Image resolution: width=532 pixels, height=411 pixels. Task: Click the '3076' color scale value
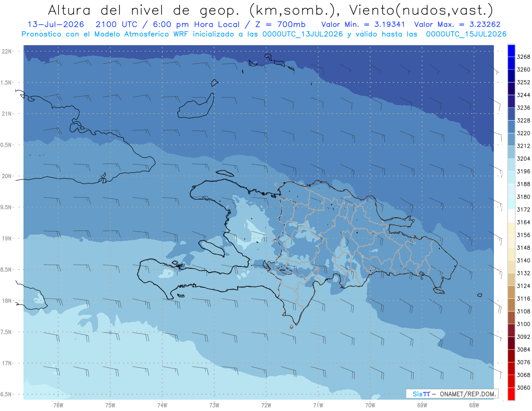tap(523, 362)
